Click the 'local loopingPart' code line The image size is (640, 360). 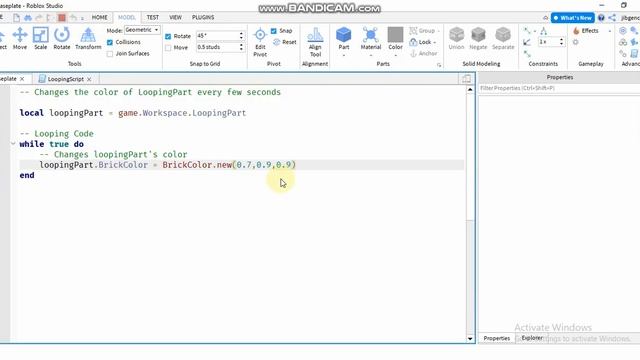pyautogui.click(x=133, y=113)
